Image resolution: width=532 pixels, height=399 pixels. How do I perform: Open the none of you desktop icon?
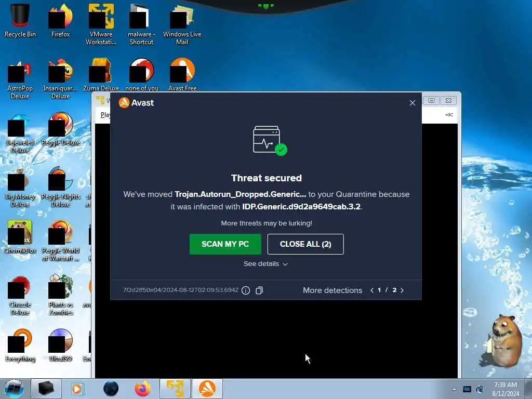(142, 75)
